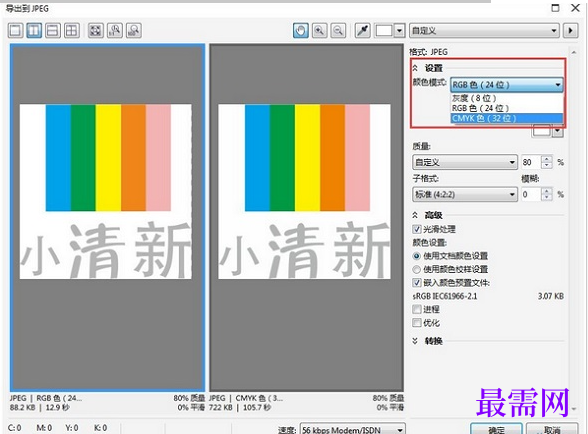Click the zoom-to-fit icon
Image resolution: width=588 pixels, height=434 pixels.
coord(96,30)
